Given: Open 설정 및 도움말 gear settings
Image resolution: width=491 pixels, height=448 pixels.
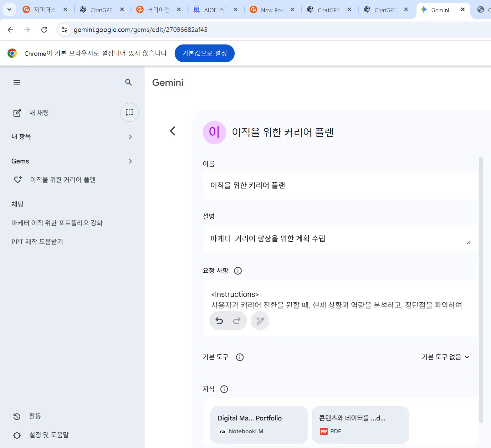Looking at the screenshot, I should tap(41, 435).
